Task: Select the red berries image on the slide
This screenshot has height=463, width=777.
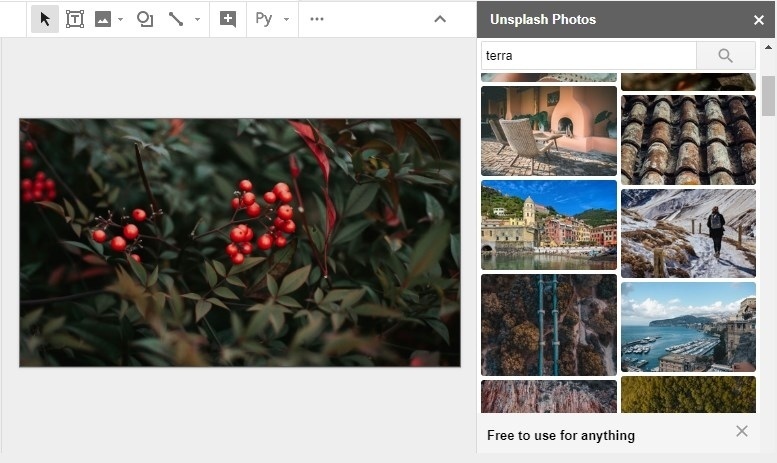Action: point(240,242)
